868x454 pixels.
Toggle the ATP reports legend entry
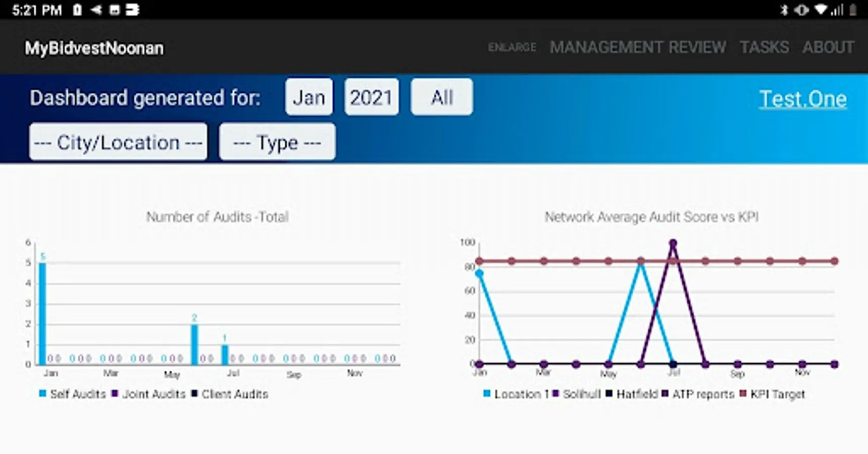pyautogui.click(x=698, y=394)
